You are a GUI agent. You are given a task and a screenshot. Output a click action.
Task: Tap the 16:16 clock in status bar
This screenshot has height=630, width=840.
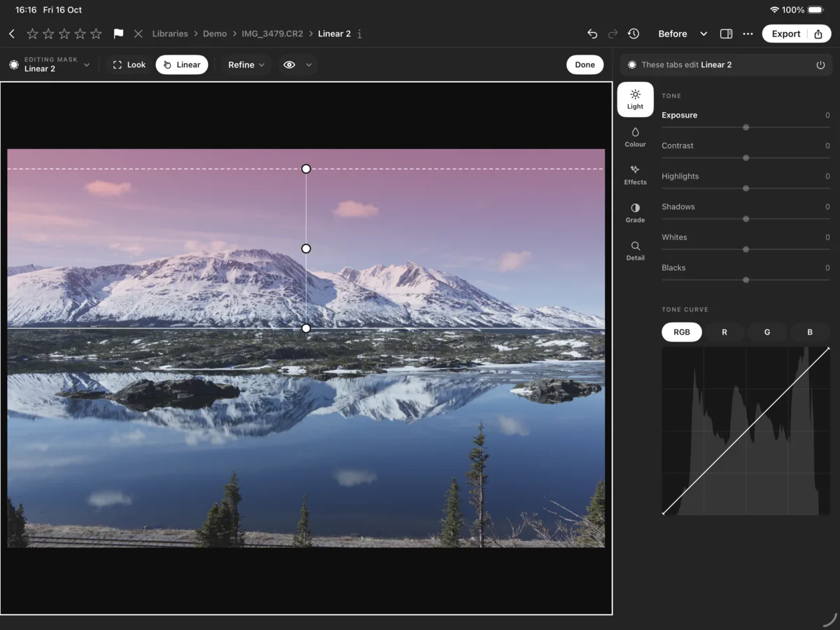26,10
